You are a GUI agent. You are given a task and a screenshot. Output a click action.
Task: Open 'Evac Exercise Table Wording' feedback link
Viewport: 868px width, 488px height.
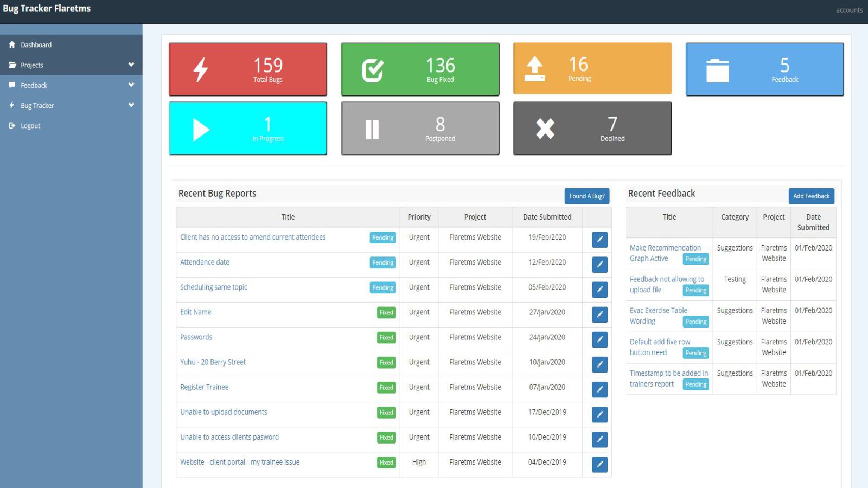[x=658, y=311]
